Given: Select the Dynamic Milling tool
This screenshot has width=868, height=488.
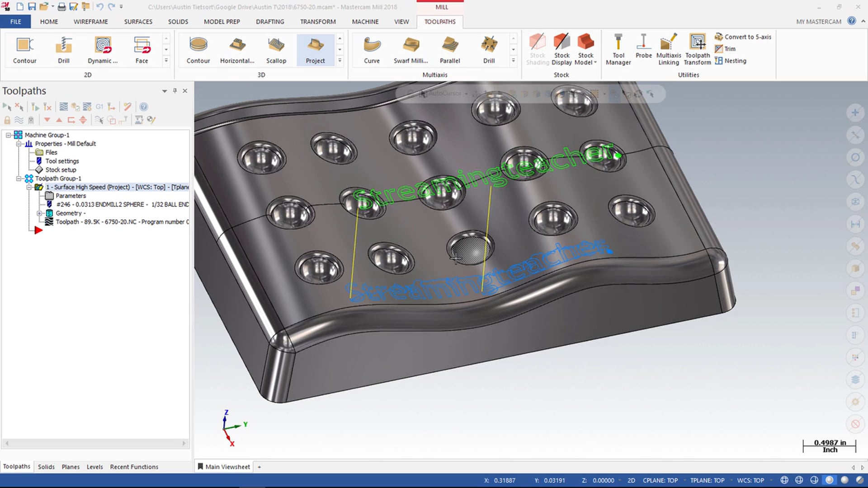Looking at the screenshot, I should (103, 49).
